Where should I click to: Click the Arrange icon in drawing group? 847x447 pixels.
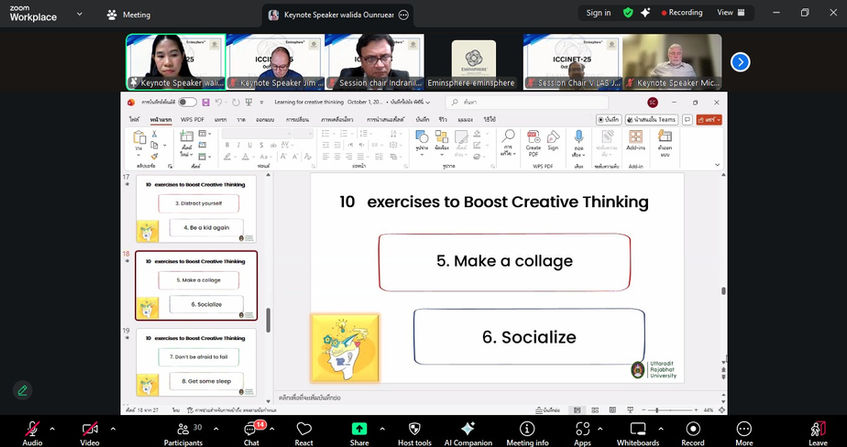point(441,137)
